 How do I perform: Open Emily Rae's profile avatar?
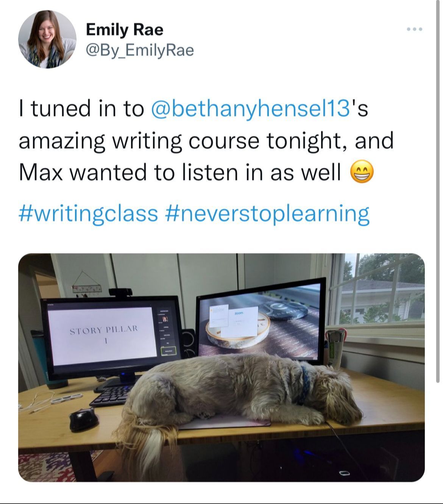point(47,39)
